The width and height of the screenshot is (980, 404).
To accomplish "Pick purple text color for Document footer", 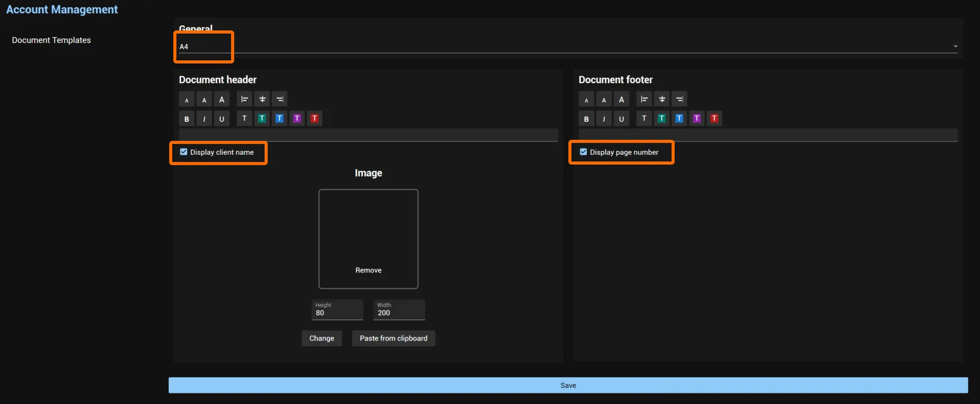I will coord(697,118).
